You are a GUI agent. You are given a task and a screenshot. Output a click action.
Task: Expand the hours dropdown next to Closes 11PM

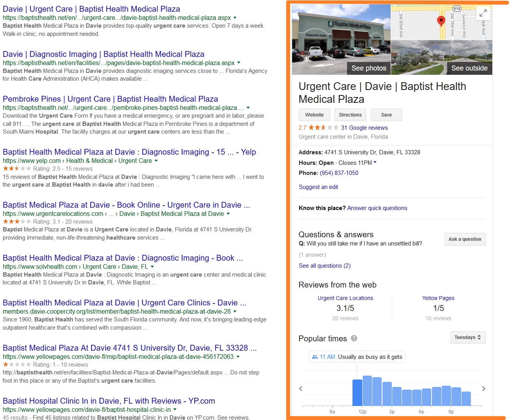coord(375,162)
